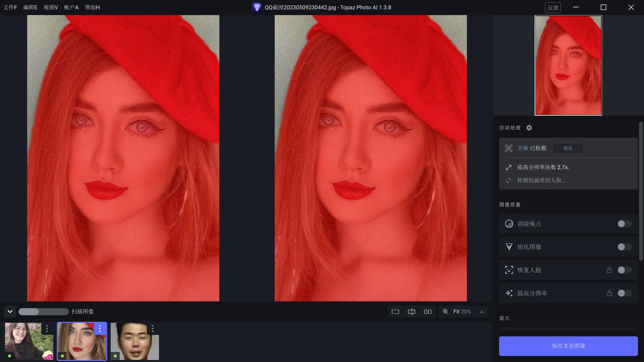
Task: Maximize the Topaz Photo AI window
Action: point(603,7)
